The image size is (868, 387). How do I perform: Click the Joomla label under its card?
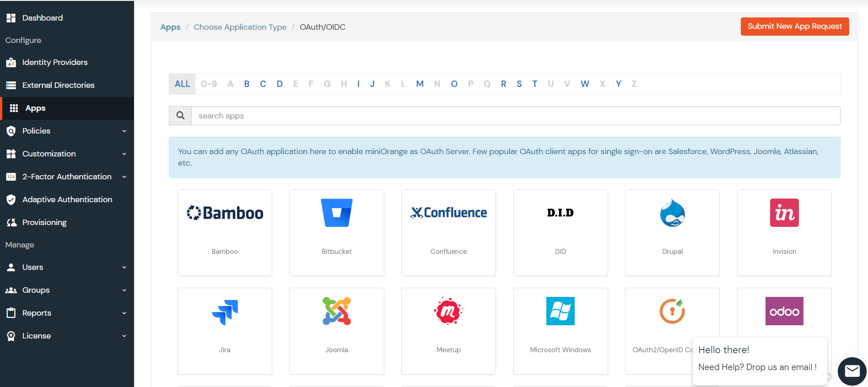coord(337,350)
